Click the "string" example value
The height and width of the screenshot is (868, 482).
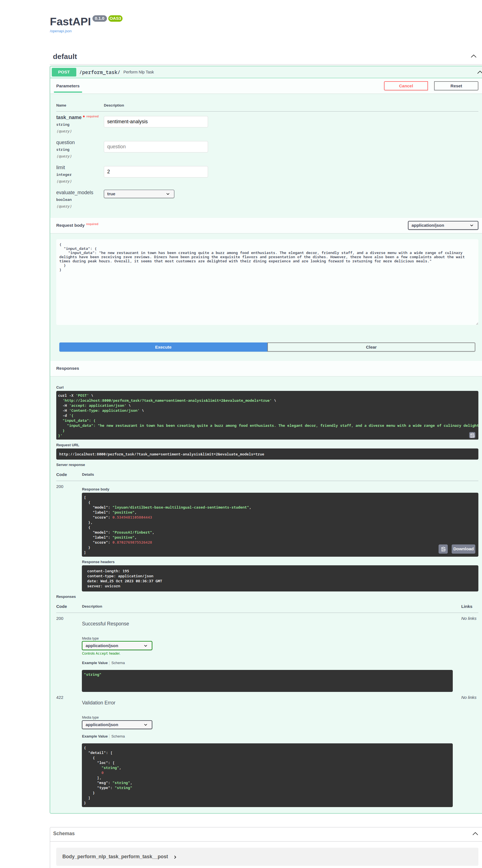92,675
